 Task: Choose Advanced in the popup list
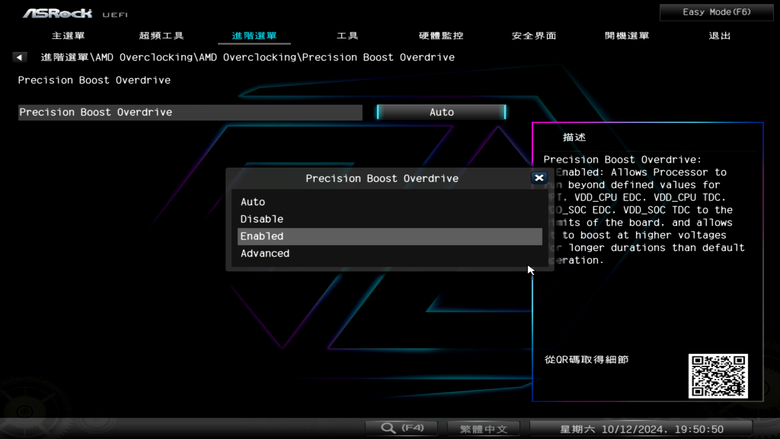390,254
